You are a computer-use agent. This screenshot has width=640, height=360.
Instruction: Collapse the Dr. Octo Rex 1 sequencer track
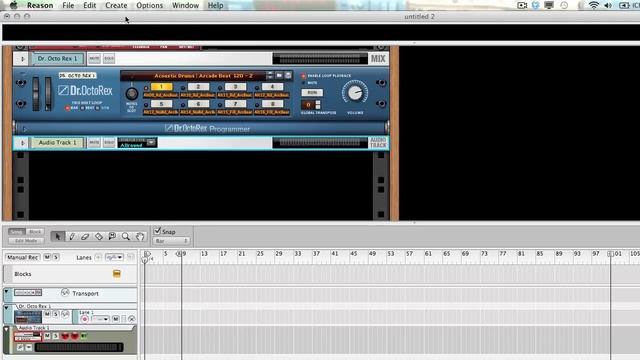(x=7, y=308)
